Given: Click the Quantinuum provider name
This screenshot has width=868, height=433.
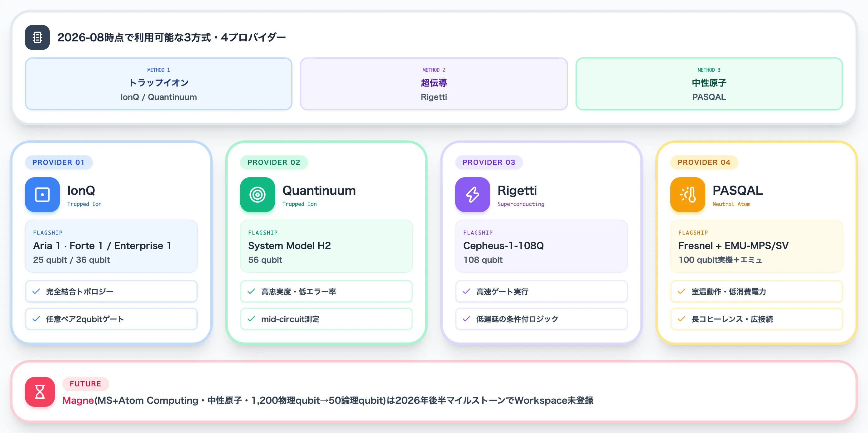Looking at the screenshot, I should pos(319,191).
